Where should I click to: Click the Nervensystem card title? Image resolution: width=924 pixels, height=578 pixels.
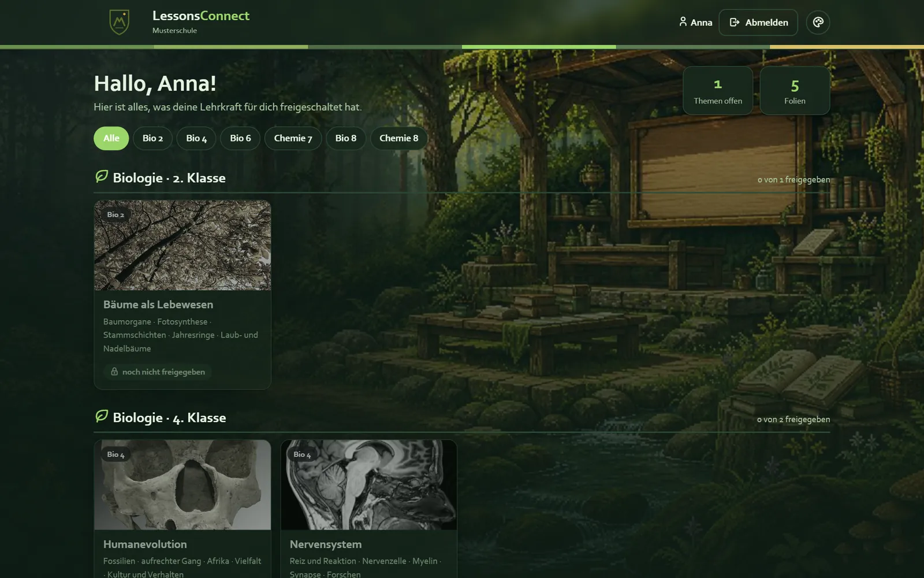[x=326, y=544]
